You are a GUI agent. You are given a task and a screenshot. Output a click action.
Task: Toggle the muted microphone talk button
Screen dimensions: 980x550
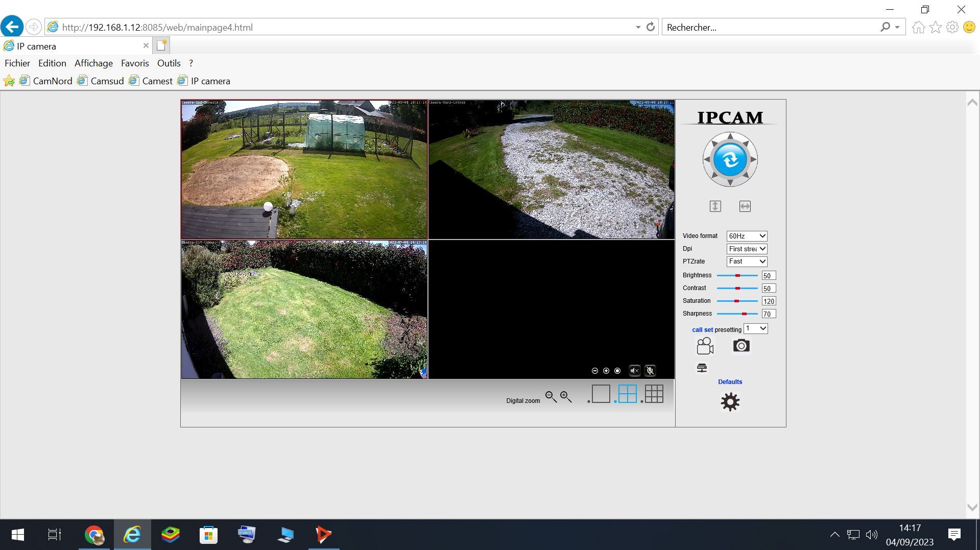[650, 371]
